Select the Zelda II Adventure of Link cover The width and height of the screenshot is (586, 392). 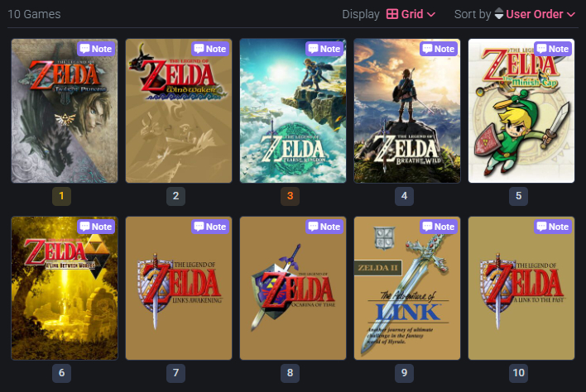pyautogui.click(x=407, y=289)
